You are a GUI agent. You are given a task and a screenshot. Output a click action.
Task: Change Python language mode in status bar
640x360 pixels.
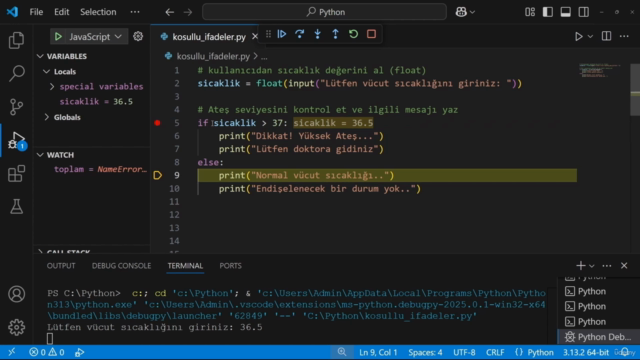click(x=540, y=352)
